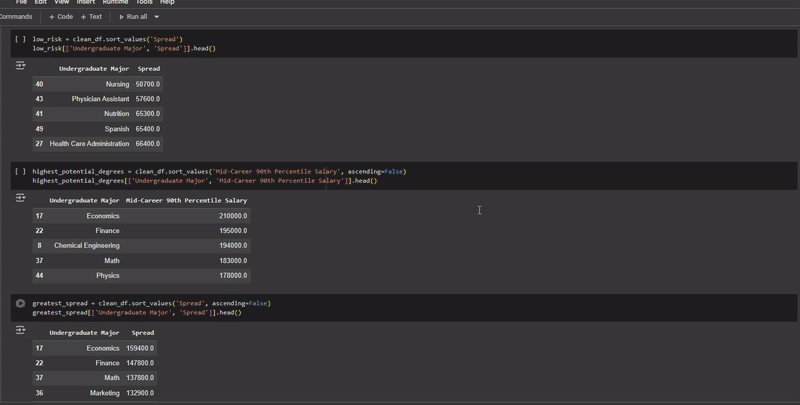Click into greatest_spread code line
Image resolution: width=800 pixels, height=405 pixels.
coord(152,303)
